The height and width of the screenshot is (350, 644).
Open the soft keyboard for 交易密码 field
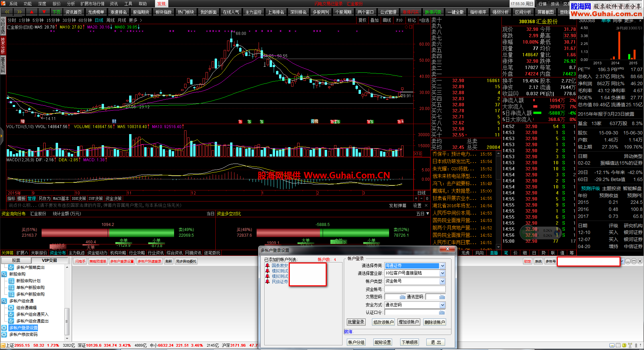coord(402,297)
